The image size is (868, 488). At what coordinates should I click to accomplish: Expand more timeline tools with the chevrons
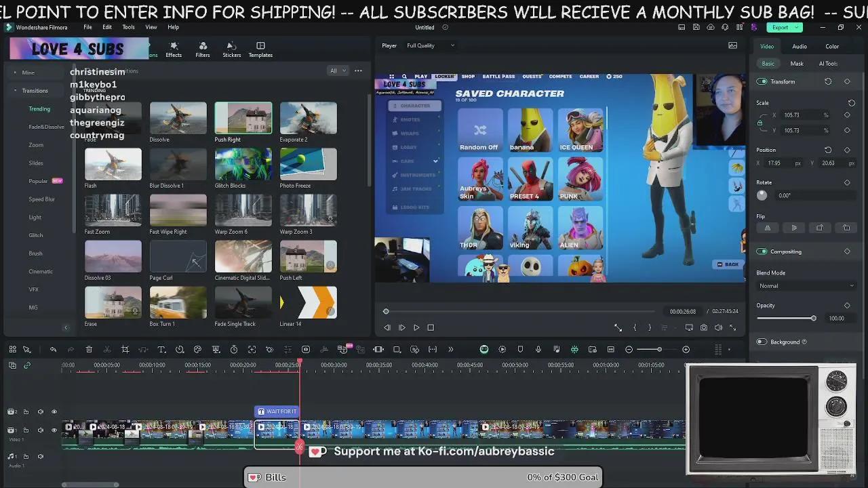(450, 350)
